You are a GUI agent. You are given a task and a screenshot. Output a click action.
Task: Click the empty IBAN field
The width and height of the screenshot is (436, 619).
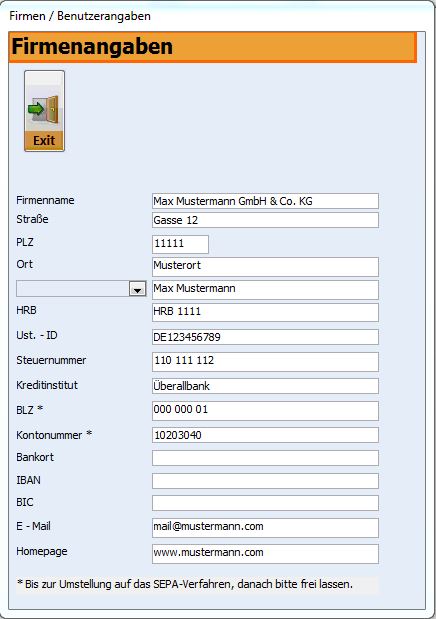[265, 481]
